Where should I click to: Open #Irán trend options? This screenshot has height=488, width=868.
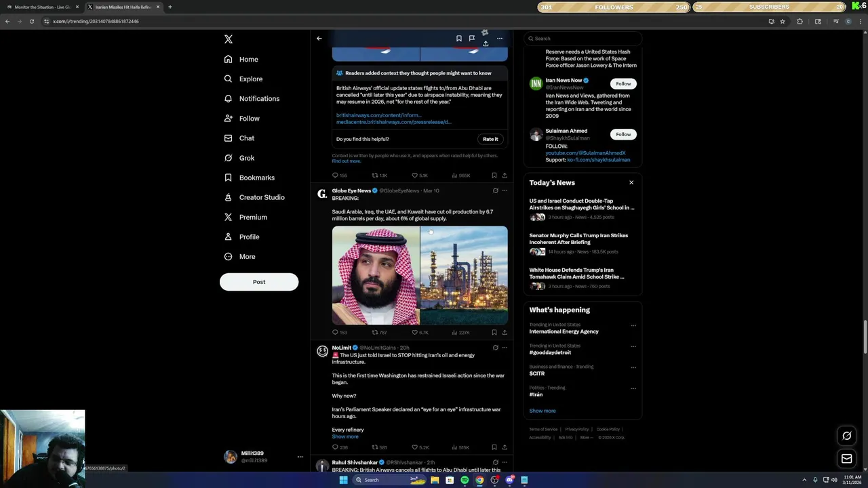633,388
